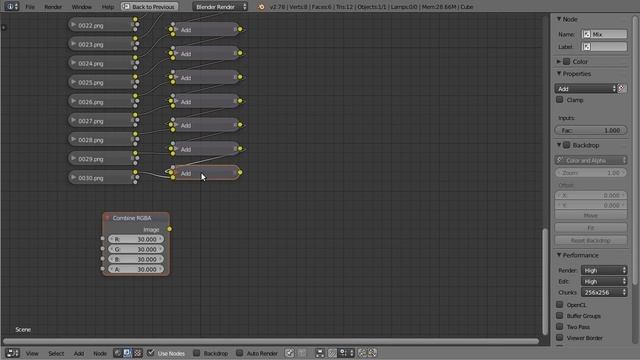Screen dimensions: 640x360
Task: Enable the Auto Render checkbox
Action: pos(240,353)
